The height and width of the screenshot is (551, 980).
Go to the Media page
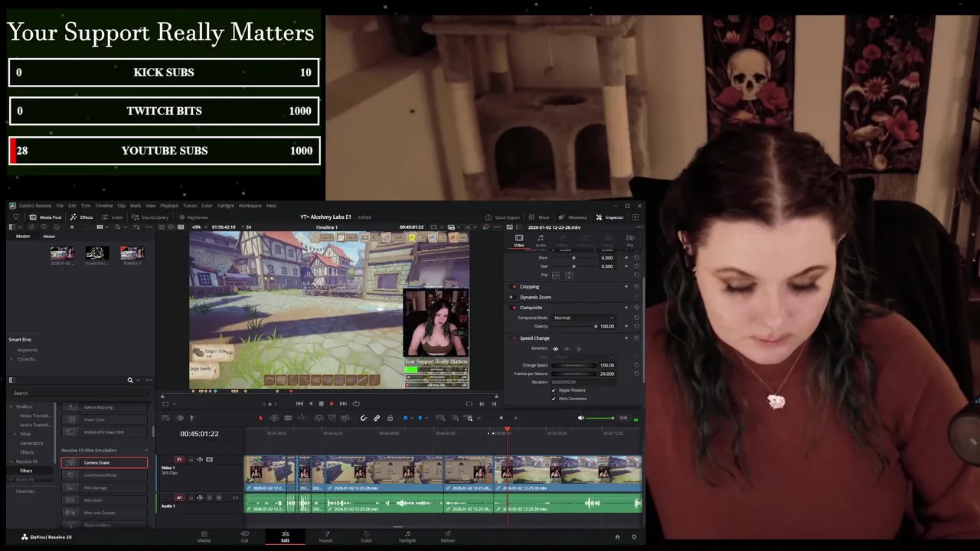pyautogui.click(x=204, y=536)
